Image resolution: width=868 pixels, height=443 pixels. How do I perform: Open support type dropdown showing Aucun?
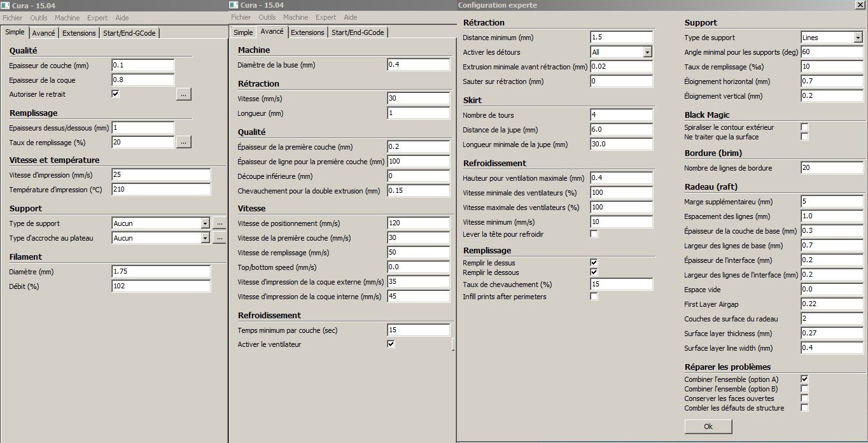(x=204, y=223)
